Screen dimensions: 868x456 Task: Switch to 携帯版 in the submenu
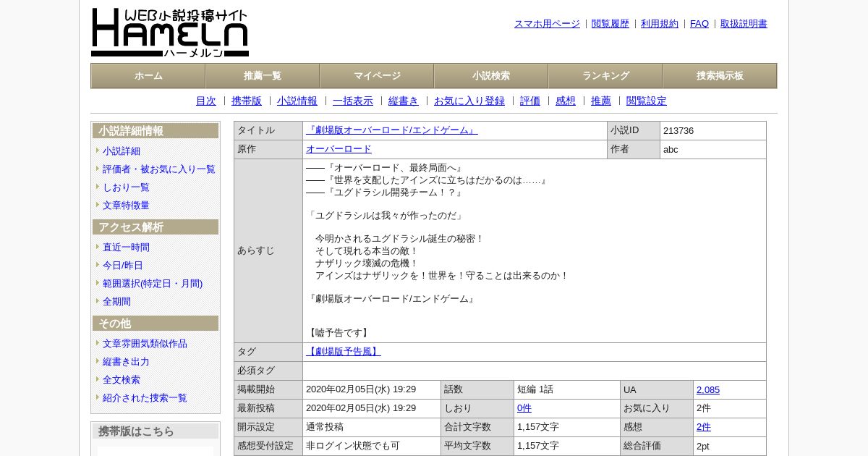(247, 101)
